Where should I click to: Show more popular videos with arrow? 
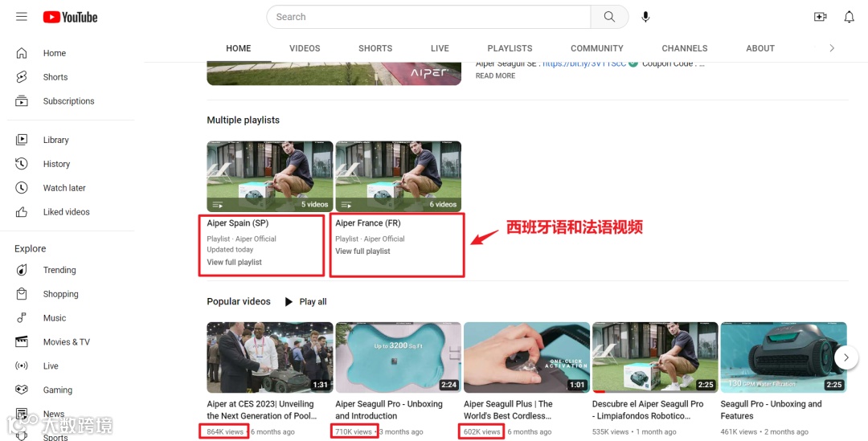point(845,357)
